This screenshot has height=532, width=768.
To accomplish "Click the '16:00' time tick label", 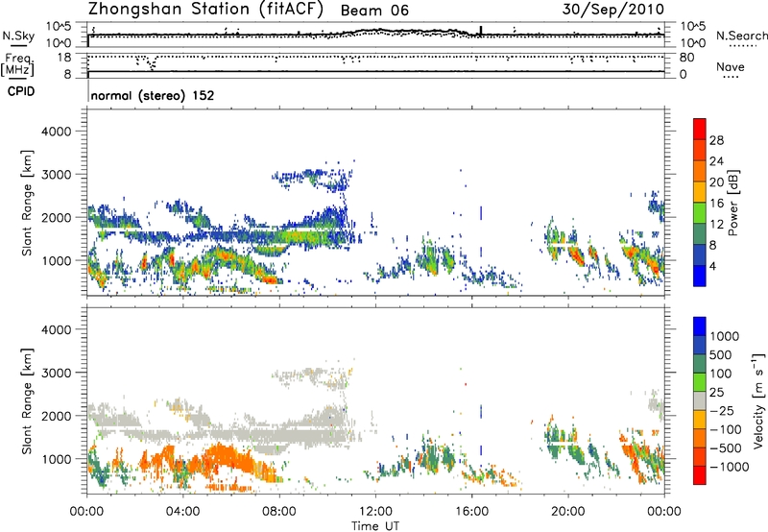I will point(471,512).
